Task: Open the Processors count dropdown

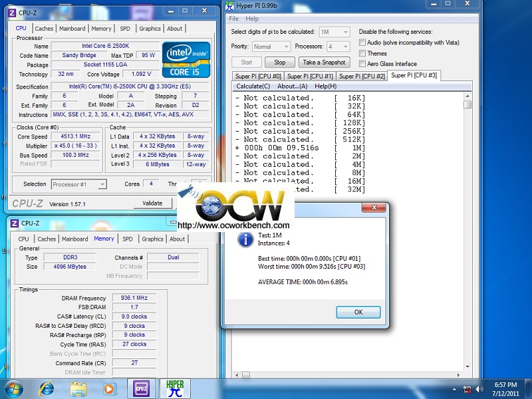Action: click(338, 47)
